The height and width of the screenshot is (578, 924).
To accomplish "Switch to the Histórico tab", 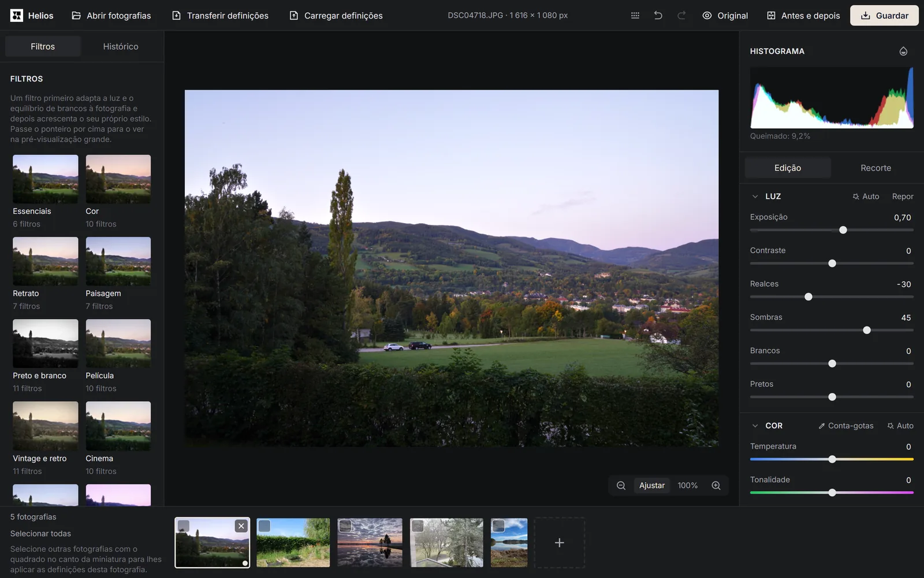I will (121, 46).
